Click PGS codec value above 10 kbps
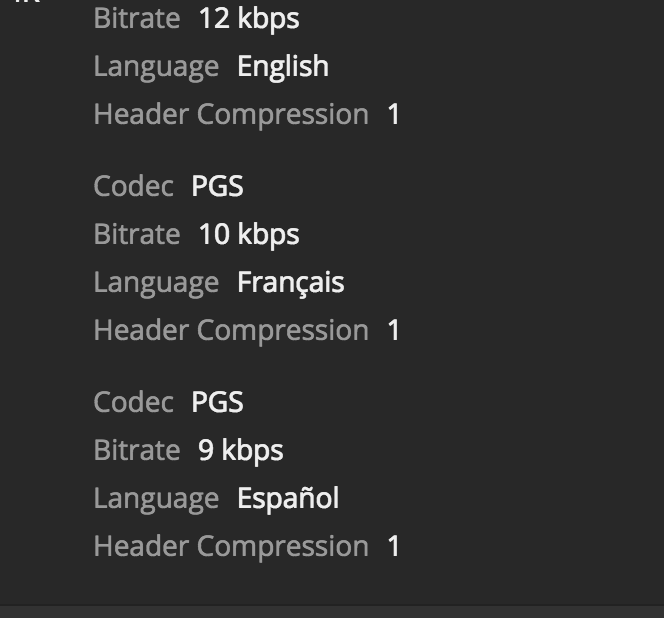 217,187
